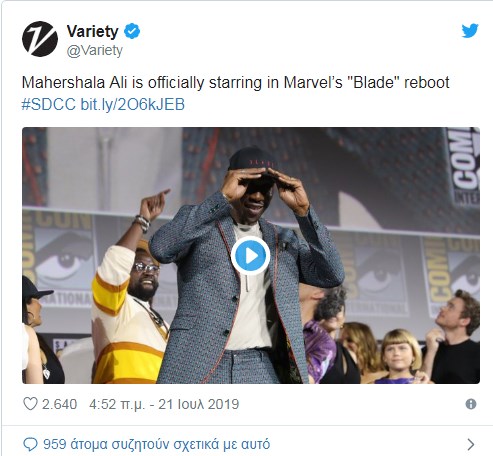
Task: Open the #SDCC hashtag
Action: pyautogui.click(x=49, y=104)
